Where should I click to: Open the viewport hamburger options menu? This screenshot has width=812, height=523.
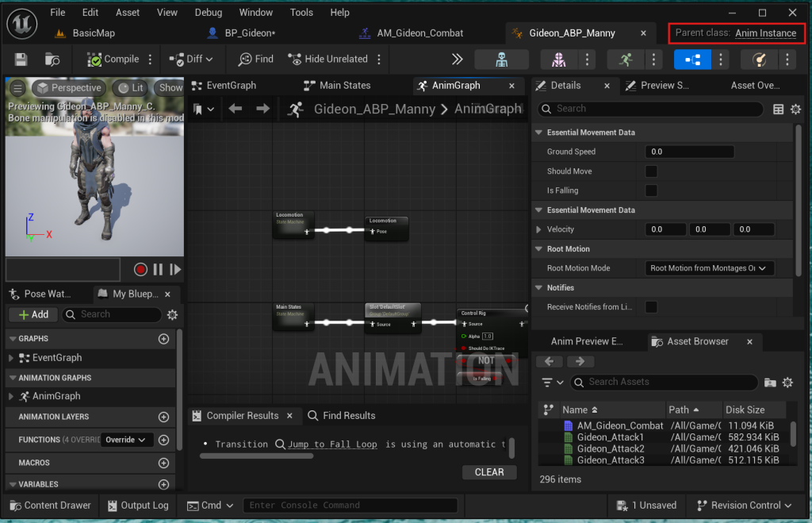pyautogui.click(x=17, y=88)
